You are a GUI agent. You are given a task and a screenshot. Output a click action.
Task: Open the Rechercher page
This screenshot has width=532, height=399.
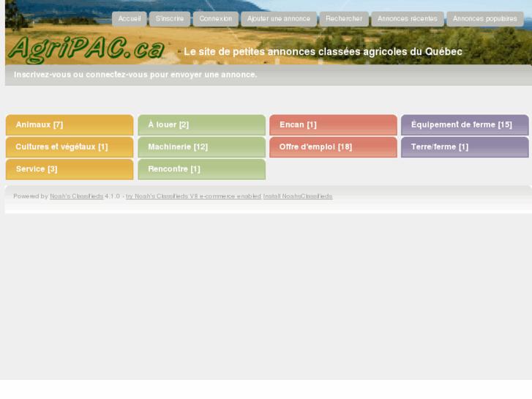(344, 19)
